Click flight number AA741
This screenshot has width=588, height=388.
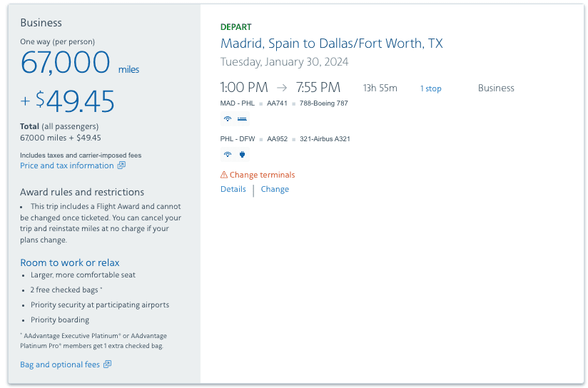click(x=277, y=103)
